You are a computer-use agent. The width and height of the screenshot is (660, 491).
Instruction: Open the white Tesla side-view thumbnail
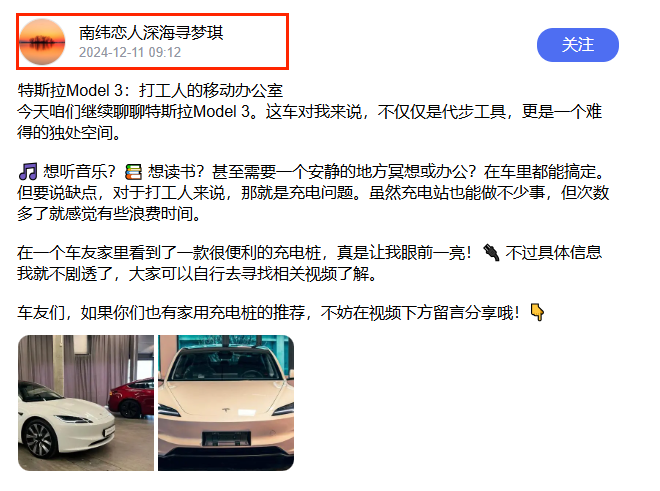pyautogui.click(x=86, y=403)
